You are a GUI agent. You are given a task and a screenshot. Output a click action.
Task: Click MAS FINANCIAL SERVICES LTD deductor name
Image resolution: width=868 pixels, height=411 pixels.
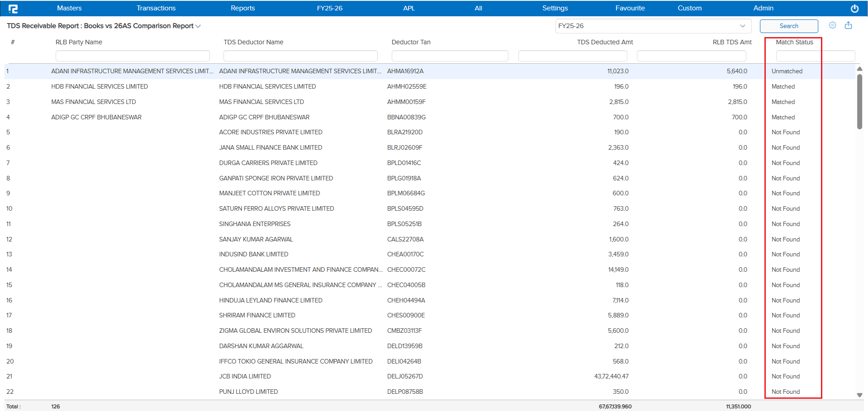[x=261, y=102]
